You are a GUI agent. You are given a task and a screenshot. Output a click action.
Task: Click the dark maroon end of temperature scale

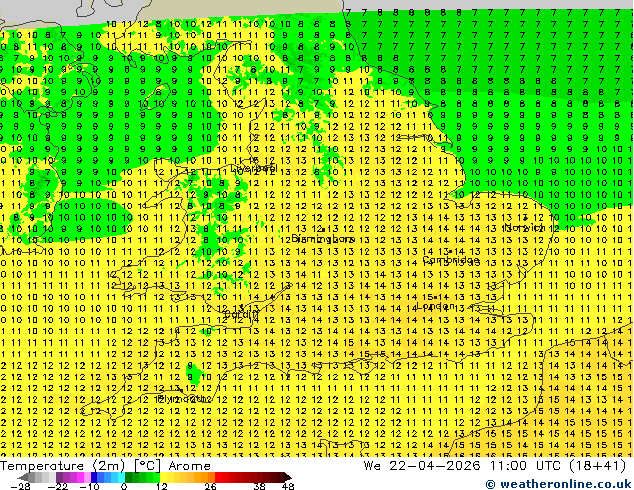283,477
